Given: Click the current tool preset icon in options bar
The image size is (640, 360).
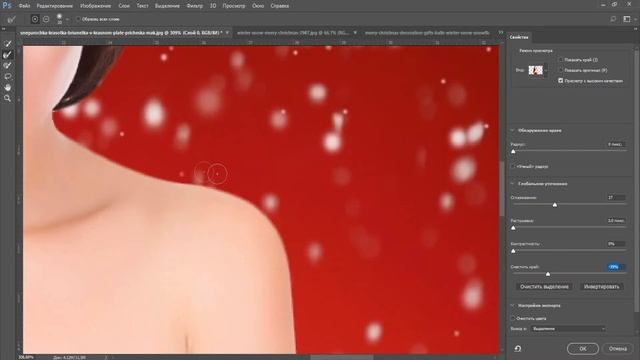Looking at the screenshot, I should 11,19.
